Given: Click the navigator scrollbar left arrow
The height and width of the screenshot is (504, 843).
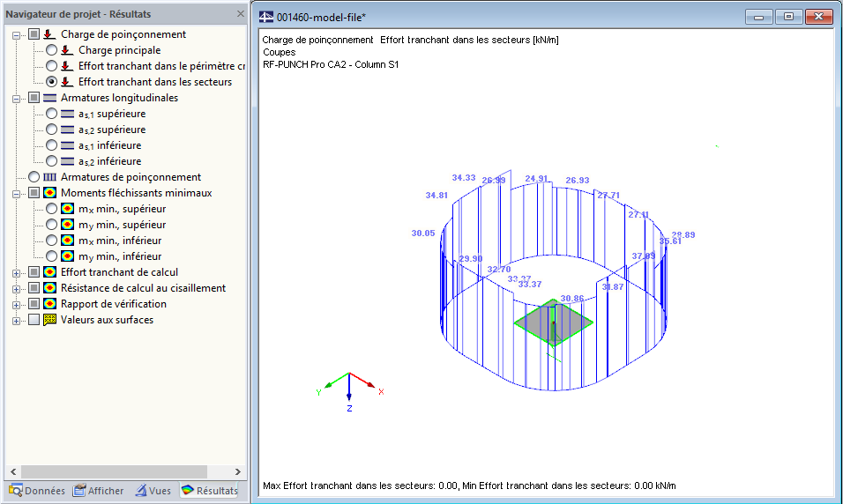Looking at the screenshot, I should point(13,471).
